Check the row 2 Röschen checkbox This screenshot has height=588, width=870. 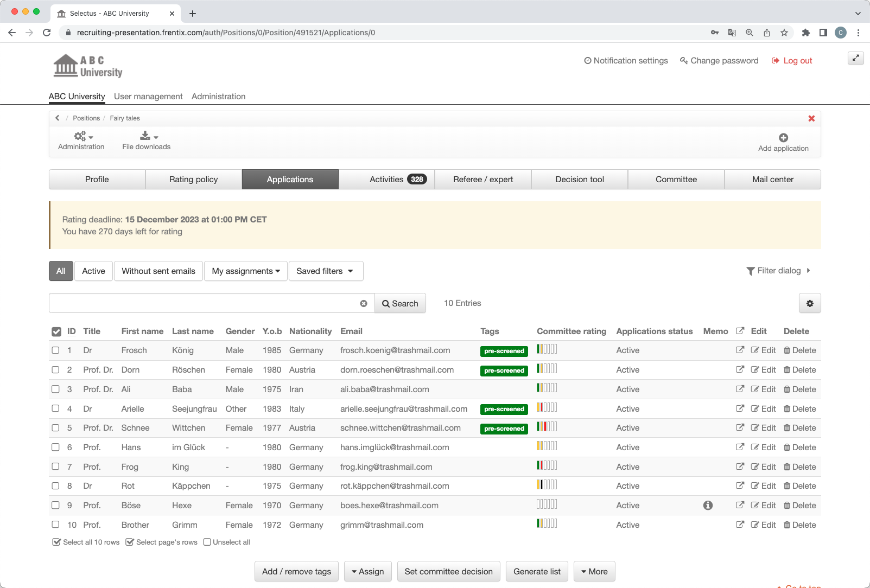tap(55, 370)
